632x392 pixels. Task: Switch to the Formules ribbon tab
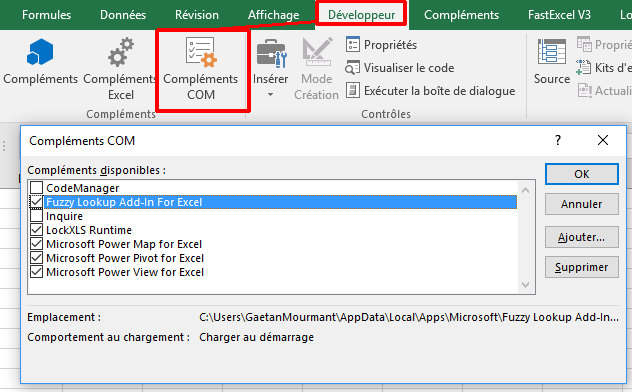click(x=46, y=15)
